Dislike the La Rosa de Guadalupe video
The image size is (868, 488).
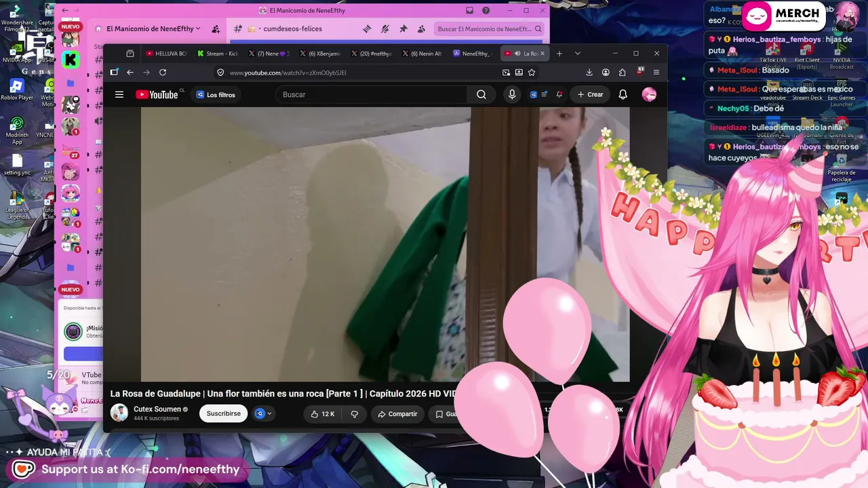point(354,413)
